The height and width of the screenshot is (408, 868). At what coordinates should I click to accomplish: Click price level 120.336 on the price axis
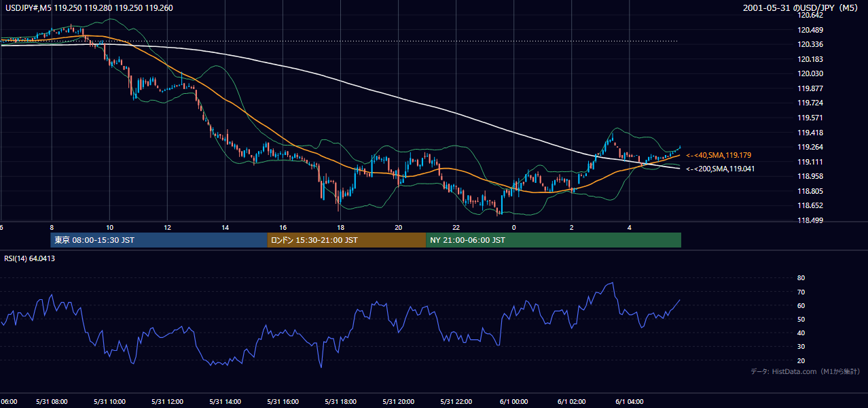tap(811, 45)
